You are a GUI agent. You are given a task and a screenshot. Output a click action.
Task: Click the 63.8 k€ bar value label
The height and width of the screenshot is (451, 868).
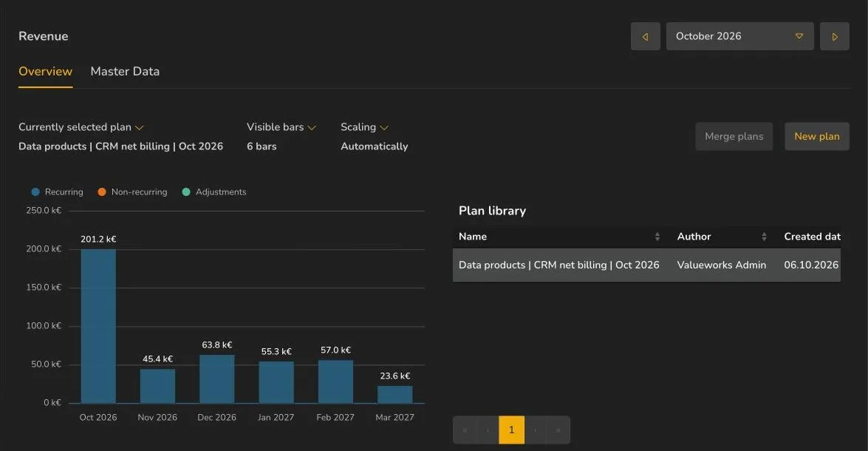pyautogui.click(x=217, y=345)
